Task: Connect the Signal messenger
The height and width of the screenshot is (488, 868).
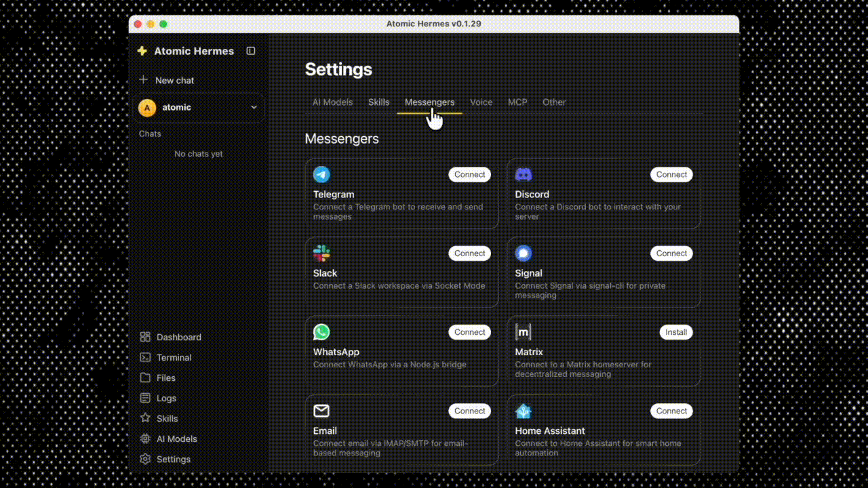Action: (672, 253)
